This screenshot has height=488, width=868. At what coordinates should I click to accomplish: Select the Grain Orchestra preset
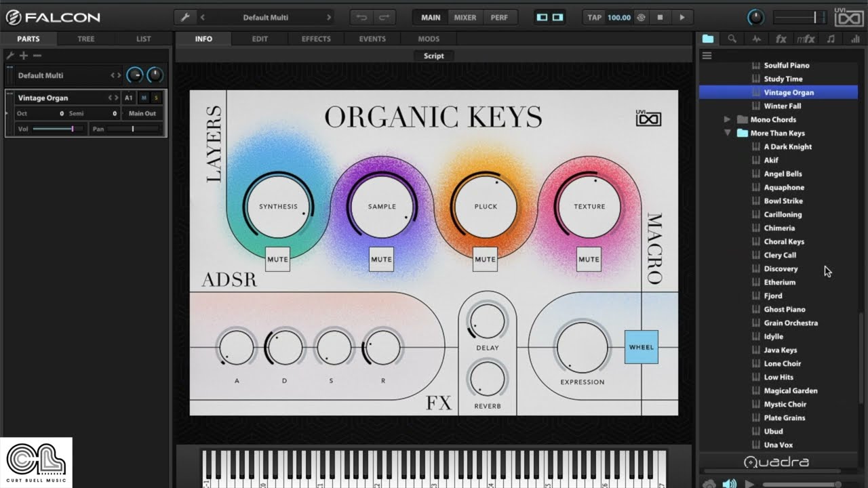[x=791, y=323]
